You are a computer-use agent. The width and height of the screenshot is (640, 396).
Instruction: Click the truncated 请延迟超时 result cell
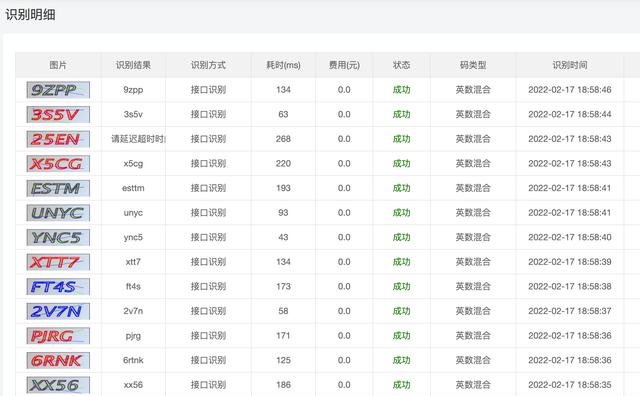[138, 139]
